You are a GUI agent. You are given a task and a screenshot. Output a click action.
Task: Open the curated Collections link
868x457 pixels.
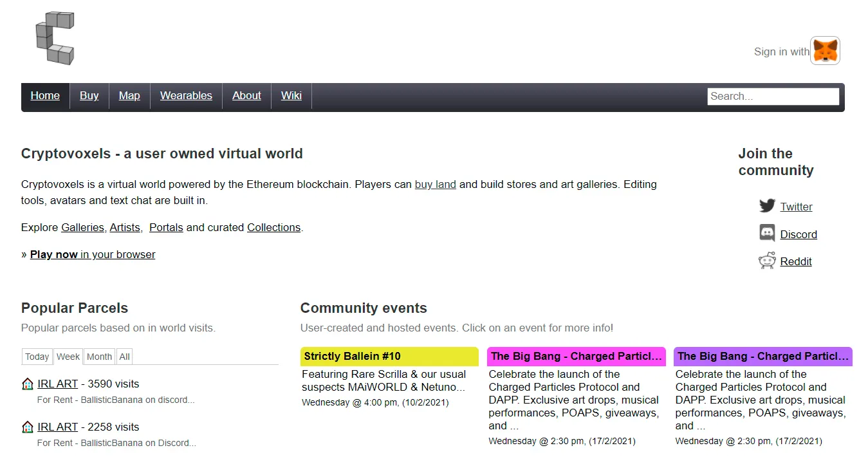click(x=273, y=227)
